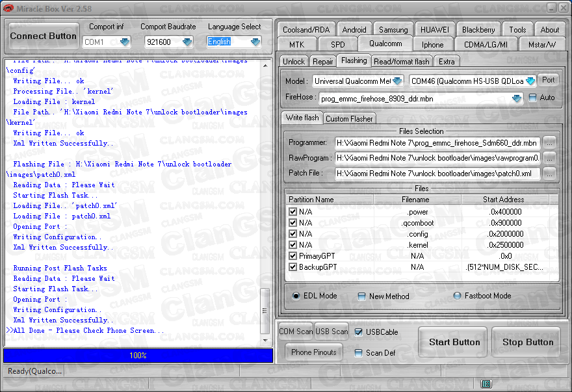Browse for Programmer file with ellipsis button
This screenshot has height=392, width=572.
coord(549,143)
